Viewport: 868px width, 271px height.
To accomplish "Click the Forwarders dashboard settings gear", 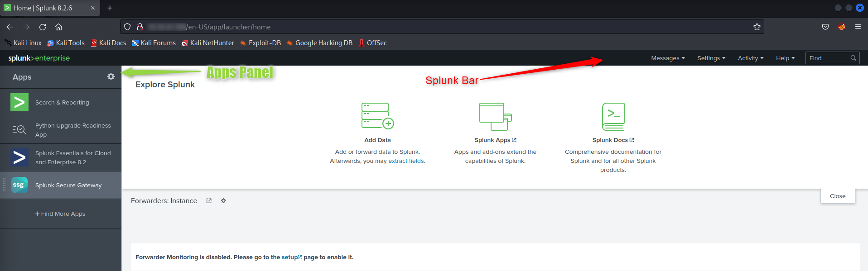I will (x=223, y=201).
